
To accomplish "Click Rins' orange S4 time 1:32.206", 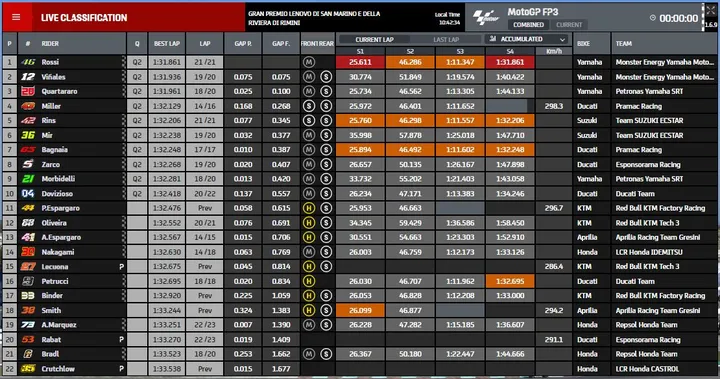I will tap(510, 120).
